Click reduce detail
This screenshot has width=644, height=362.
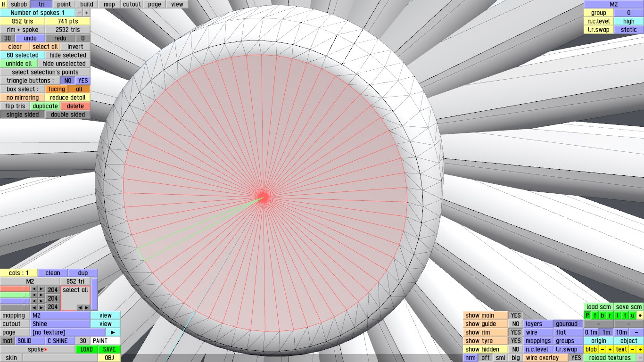pos(68,98)
